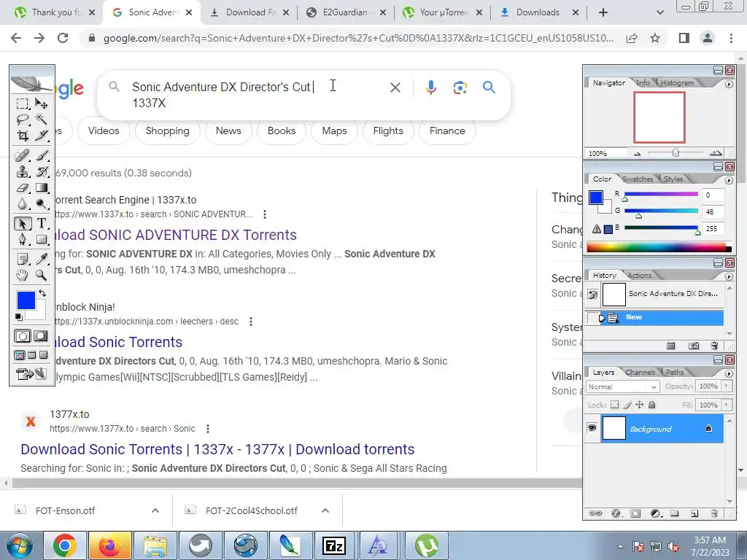The height and width of the screenshot is (560, 747).
Task: Reset default foreground and background colors
Action: (19, 316)
